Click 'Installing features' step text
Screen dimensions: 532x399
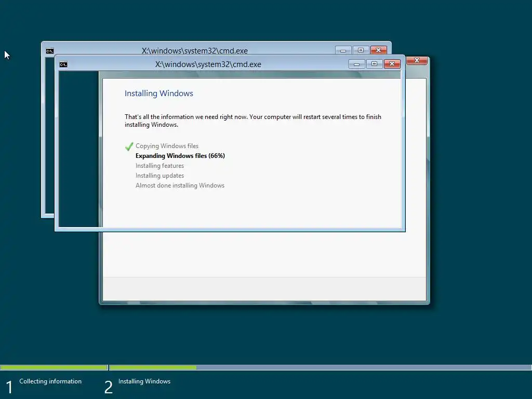[x=159, y=166]
